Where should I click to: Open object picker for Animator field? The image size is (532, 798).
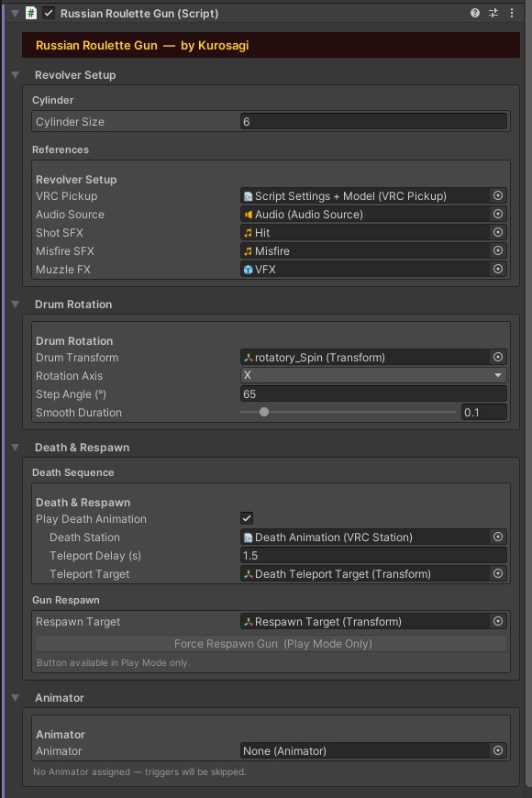(498, 750)
